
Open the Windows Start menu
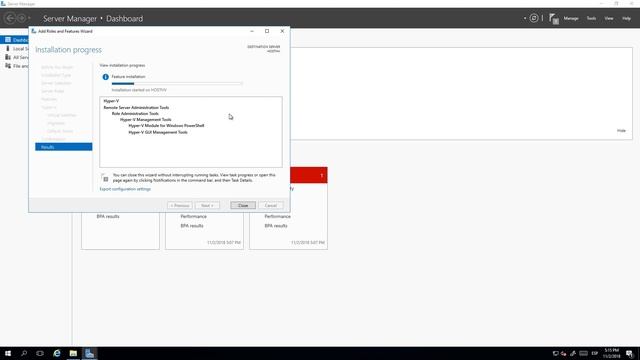click(x=8, y=353)
